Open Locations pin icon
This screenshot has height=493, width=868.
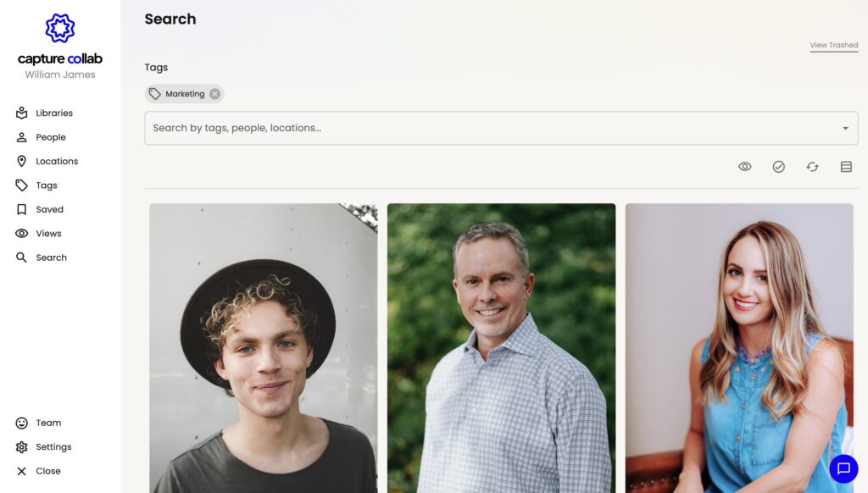21,161
